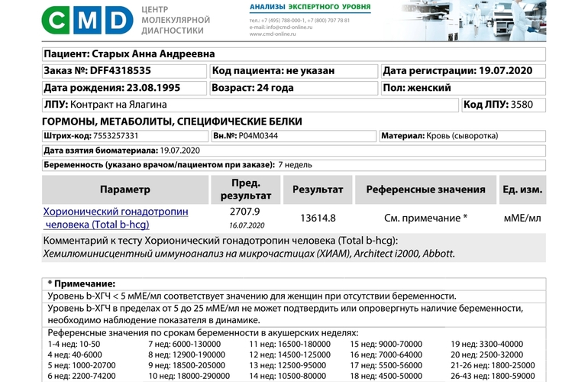Screen dimensions: 588x382
Task: Click the Дата регистрации 19.07.2020 field
Action: (463, 71)
